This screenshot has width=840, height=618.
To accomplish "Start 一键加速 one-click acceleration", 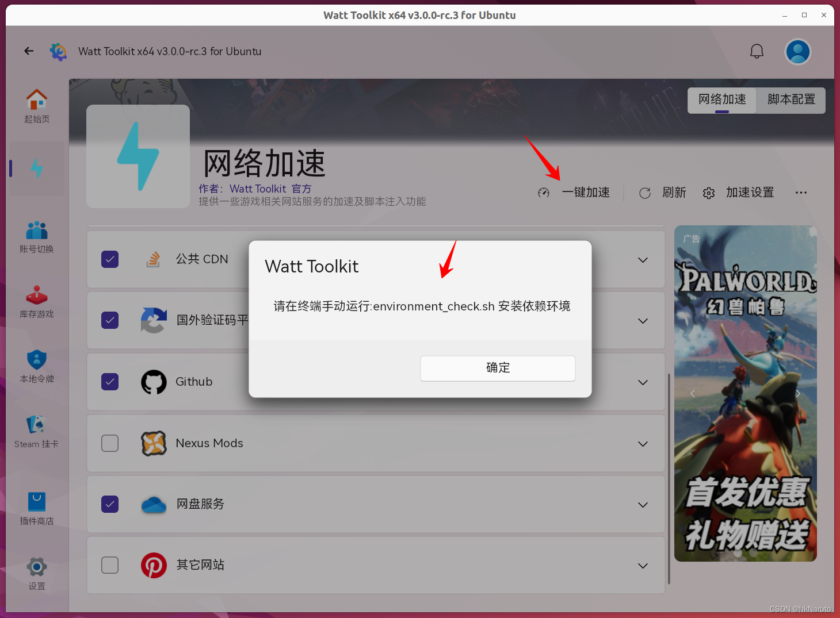I will (x=586, y=193).
